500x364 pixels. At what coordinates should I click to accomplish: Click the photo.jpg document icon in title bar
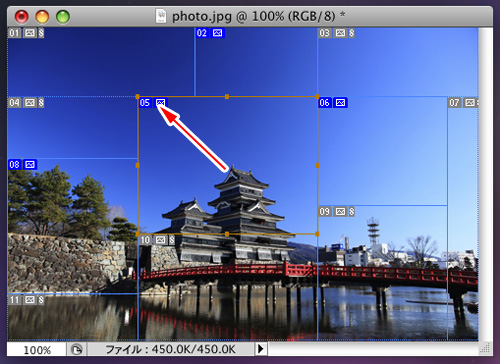(161, 16)
